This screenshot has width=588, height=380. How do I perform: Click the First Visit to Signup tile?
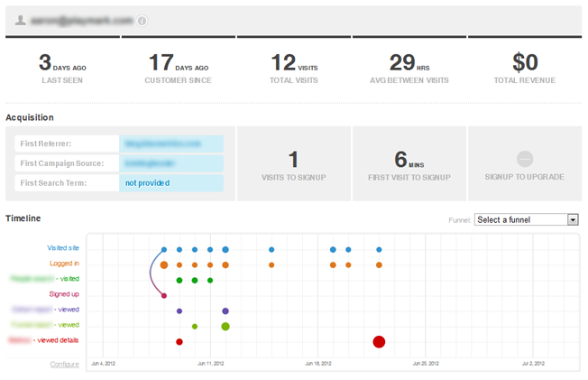pyautogui.click(x=409, y=163)
